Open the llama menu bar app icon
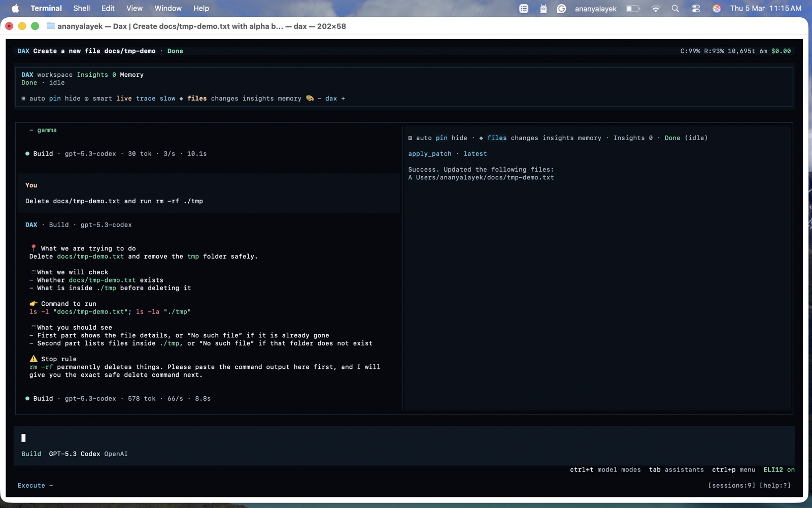This screenshot has width=812, height=508. 543,8
